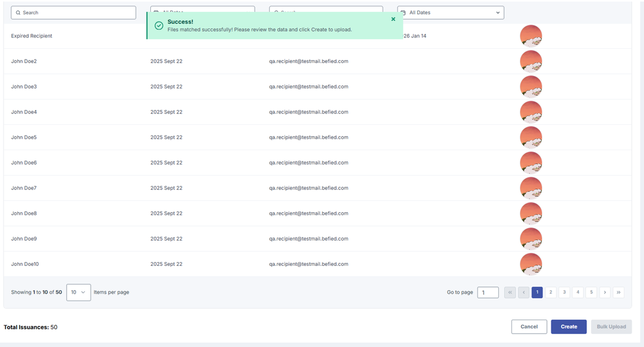Go to next page with right arrow
The image size is (644, 347).
605,292
